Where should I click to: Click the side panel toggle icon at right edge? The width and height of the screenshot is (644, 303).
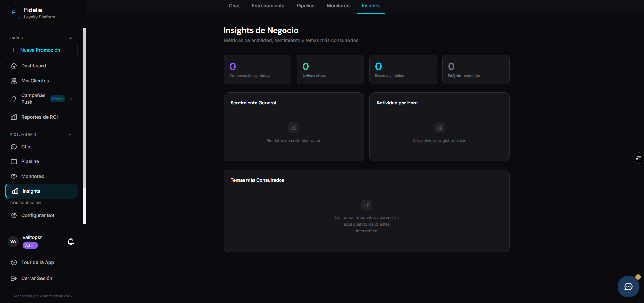(x=638, y=158)
